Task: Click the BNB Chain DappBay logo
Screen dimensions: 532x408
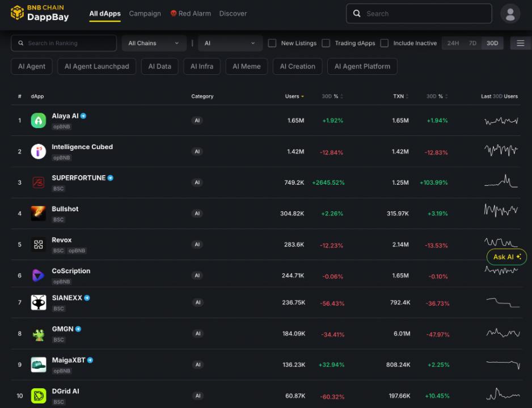Action: (x=39, y=13)
